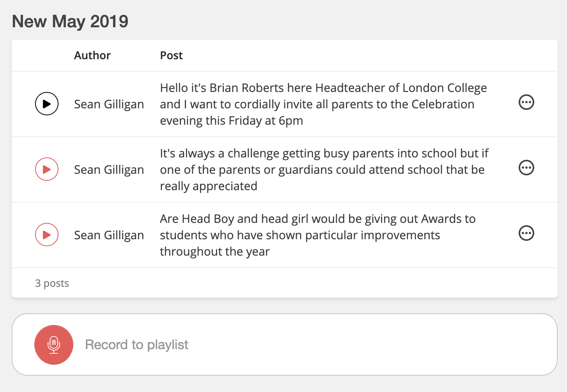Screen dimensions: 567x392
Task: Open options menu for busy parents post
Action: 526,168
